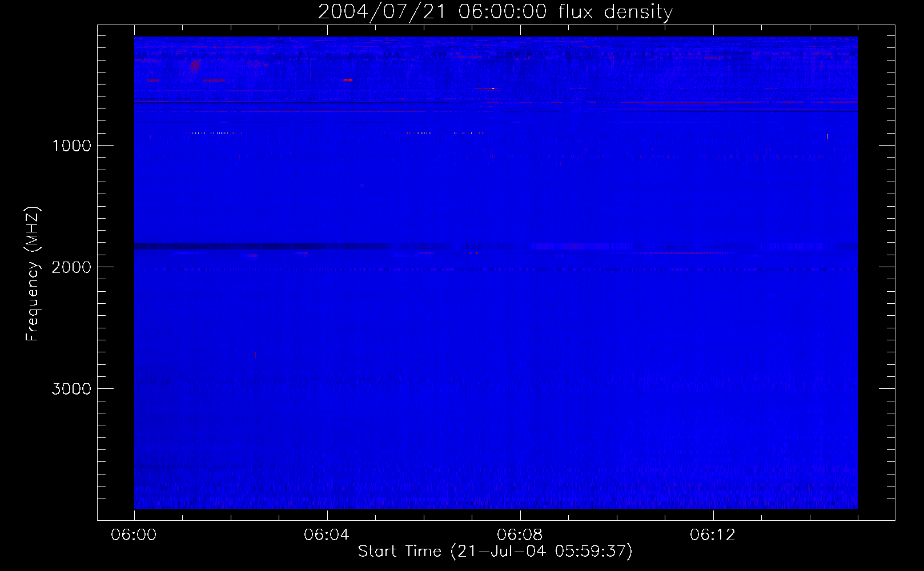Click the 1000 frequency tick label
The height and width of the screenshot is (571, 924).
click(71, 146)
